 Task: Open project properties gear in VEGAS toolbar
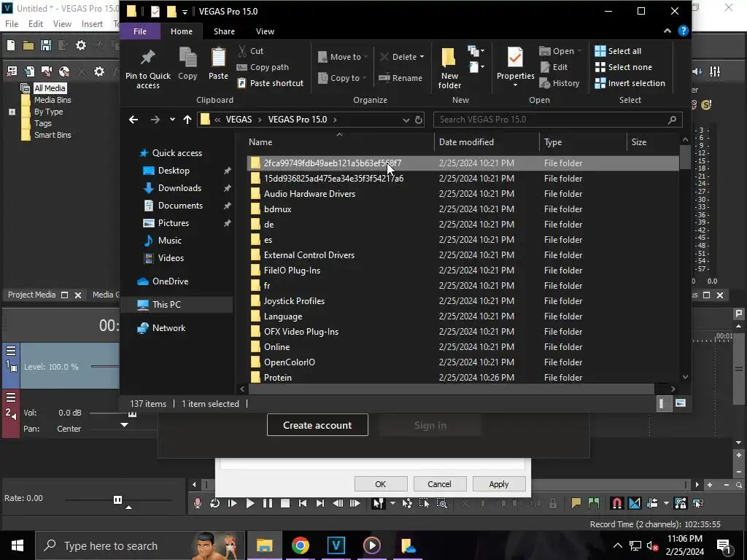[81, 45]
